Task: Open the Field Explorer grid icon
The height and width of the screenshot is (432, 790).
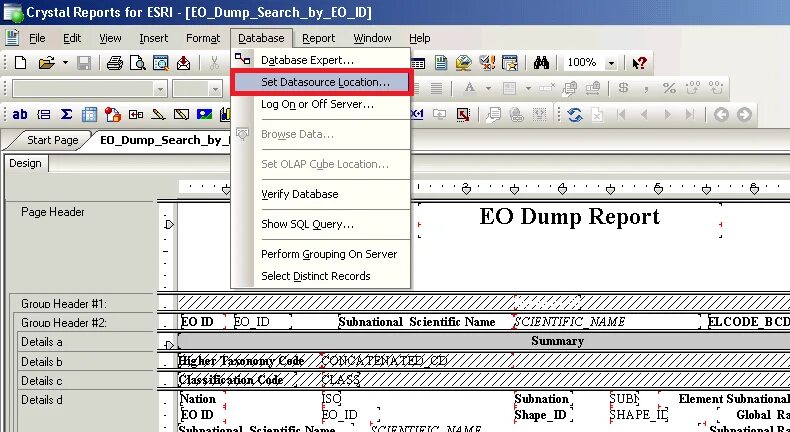Action: tap(418, 63)
